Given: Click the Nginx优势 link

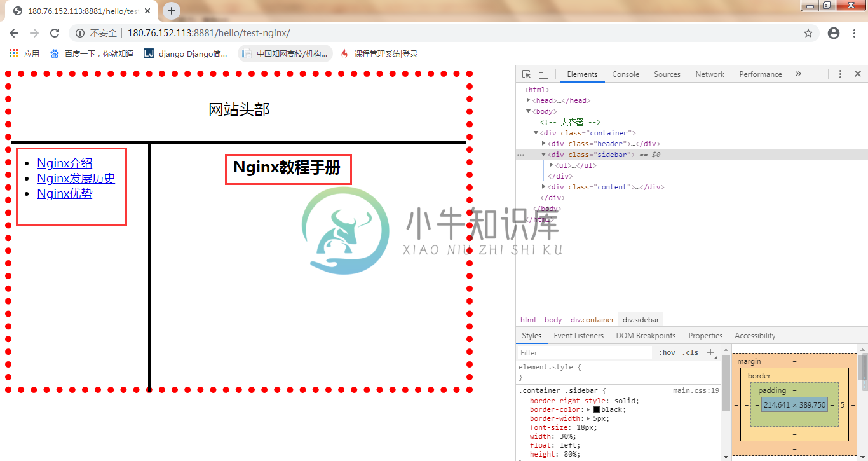Looking at the screenshot, I should click(x=64, y=194).
